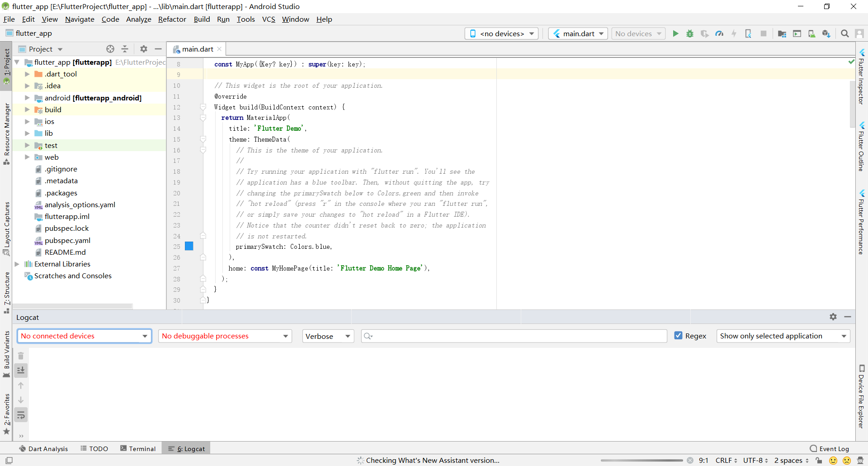Click the Collapse All icon in Project panel
Screen dimensions: 868x466
pyautogui.click(x=125, y=49)
